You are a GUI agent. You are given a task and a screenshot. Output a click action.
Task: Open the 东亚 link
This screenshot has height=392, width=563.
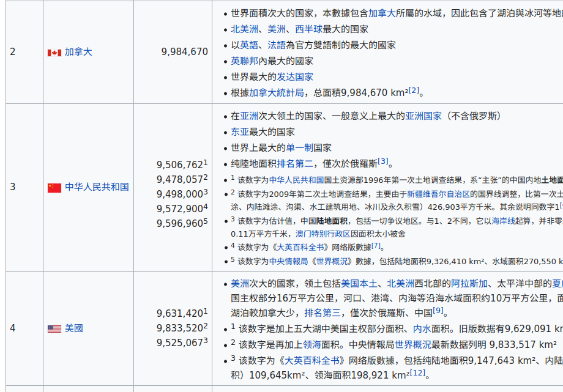[240, 131]
